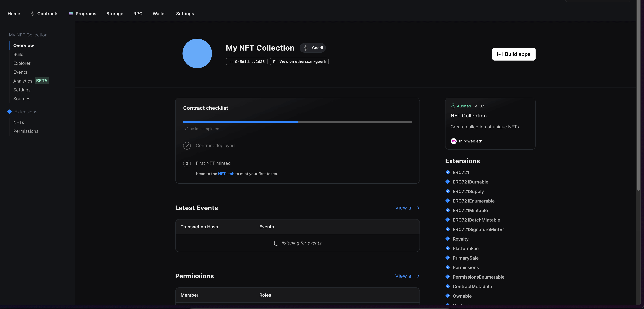The width and height of the screenshot is (644, 309).
Task: Click the contract checklist progress bar
Action: tap(297, 122)
